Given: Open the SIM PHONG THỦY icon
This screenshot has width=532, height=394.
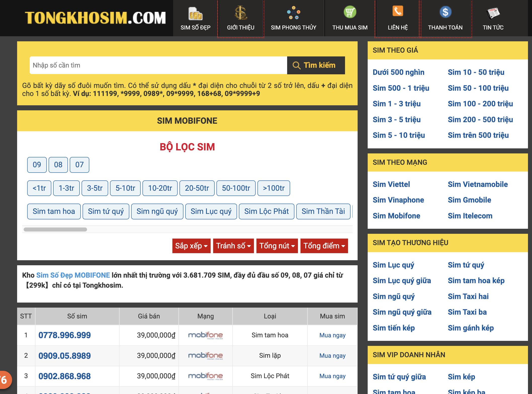Looking at the screenshot, I should 293,13.
